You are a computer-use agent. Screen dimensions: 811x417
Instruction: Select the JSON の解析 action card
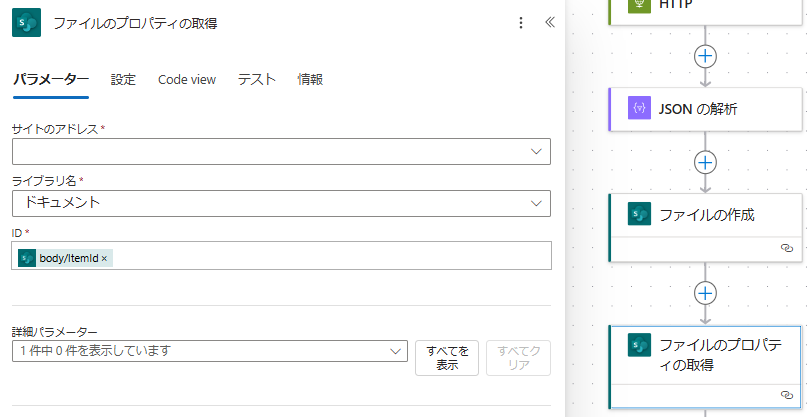click(x=705, y=109)
